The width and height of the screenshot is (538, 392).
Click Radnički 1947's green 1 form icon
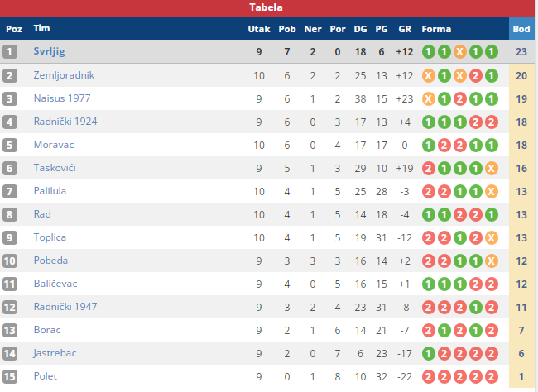(x=476, y=308)
